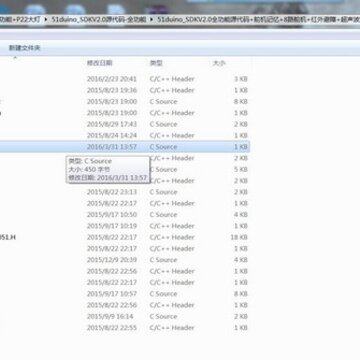Viewport: 360px width, 360px height.
Task: Click the name column sort arrow
Action: [15, 58]
